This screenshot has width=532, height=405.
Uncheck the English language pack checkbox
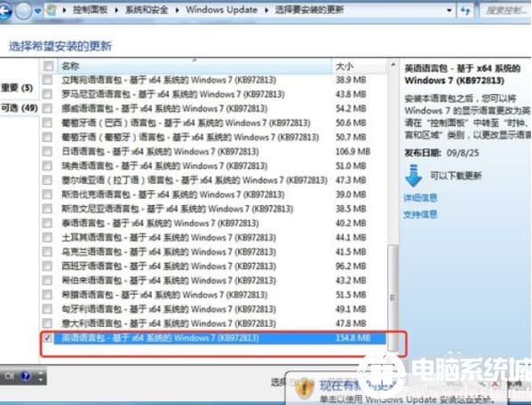coord(47,337)
